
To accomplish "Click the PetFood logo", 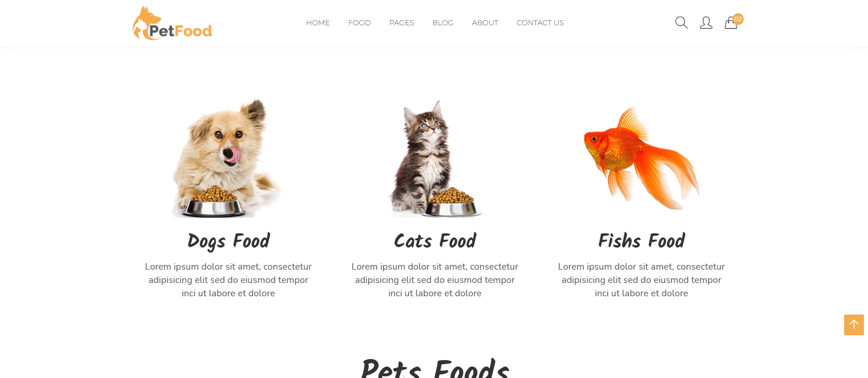I will (x=172, y=23).
